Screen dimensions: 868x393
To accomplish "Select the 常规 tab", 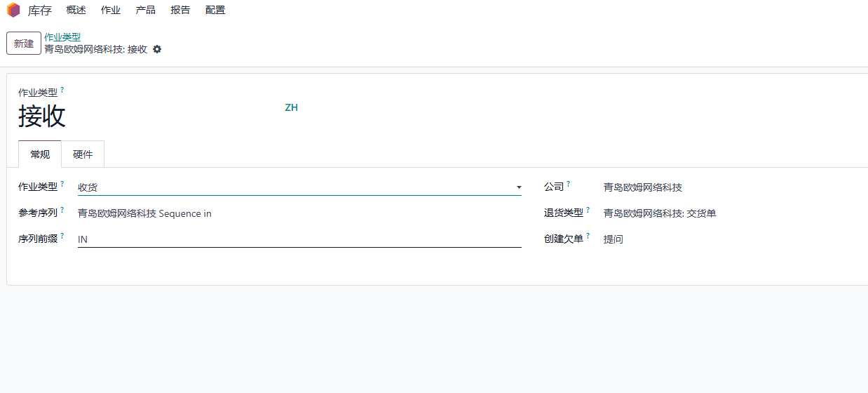I will pyautogui.click(x=40, y=154).
